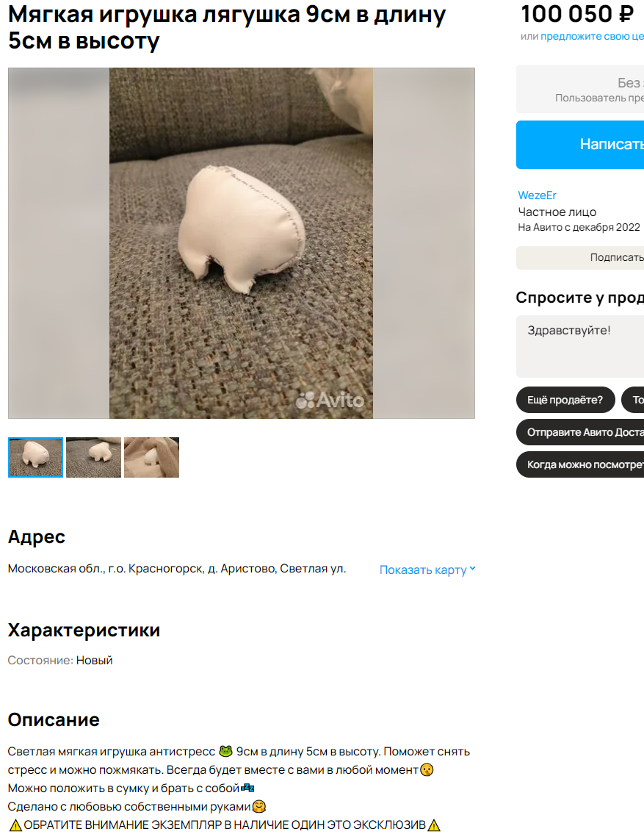Open the main toy photo
644x837 pixels.
(x=241, y=243)
